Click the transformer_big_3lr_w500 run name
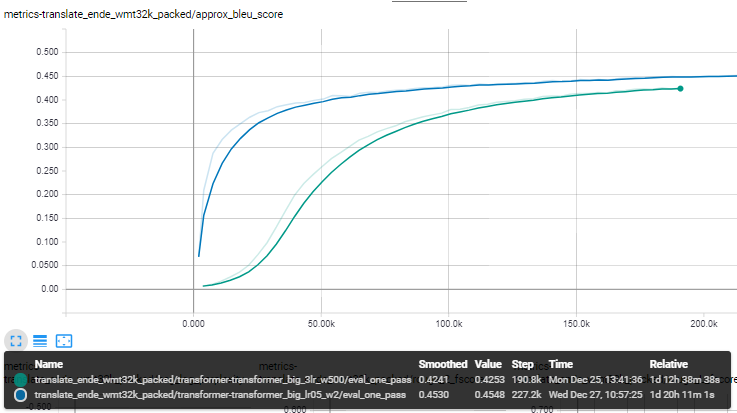Screen dimensions: 737x413 tap(223, 380)
